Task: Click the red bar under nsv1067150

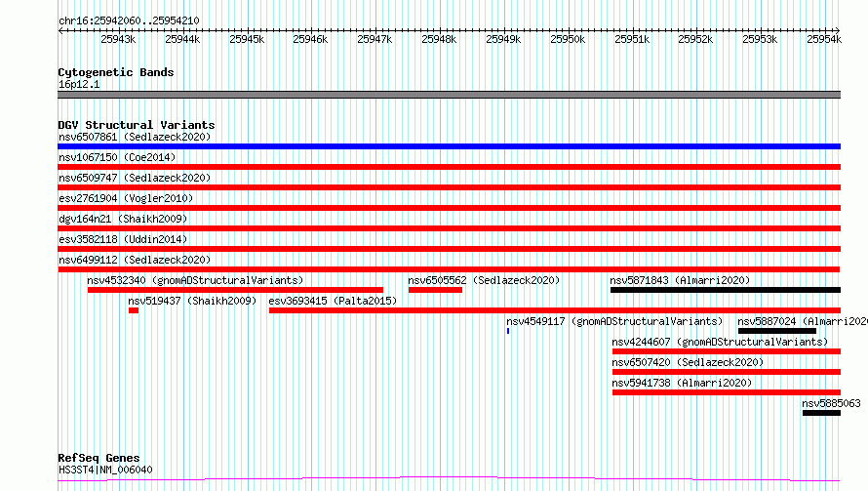Action: (449, 167)
